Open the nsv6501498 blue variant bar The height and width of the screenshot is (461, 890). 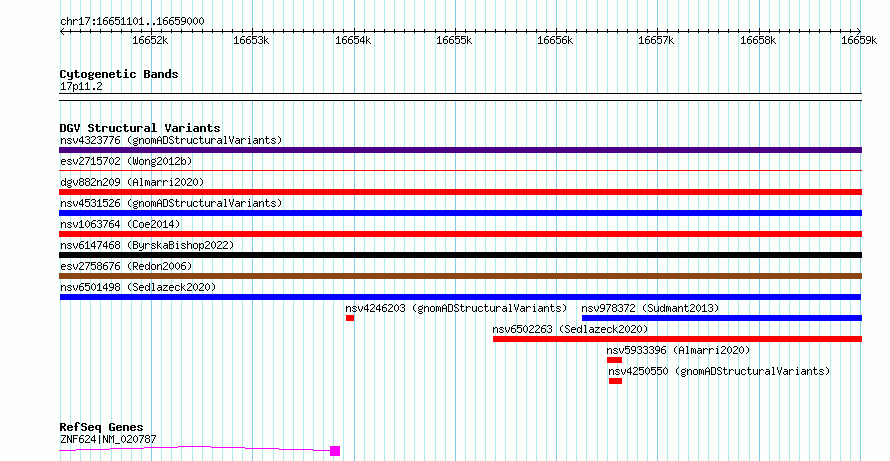(x=460, y=297)
